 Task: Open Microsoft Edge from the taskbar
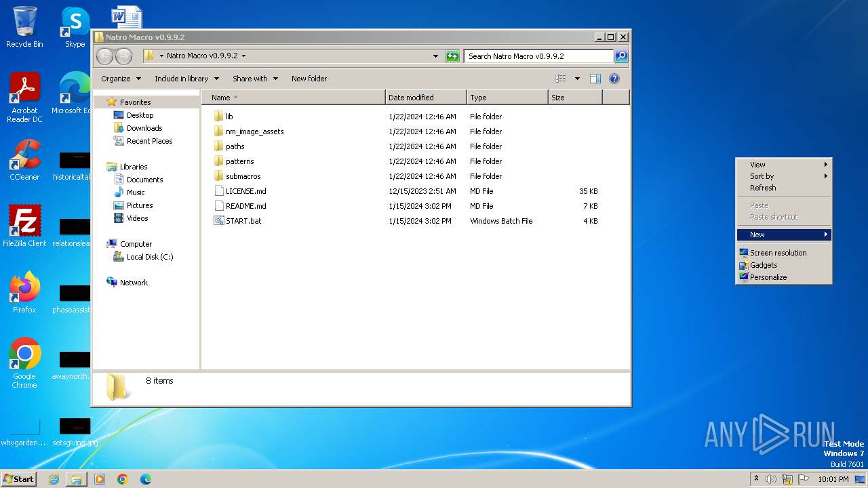point(146,479)
